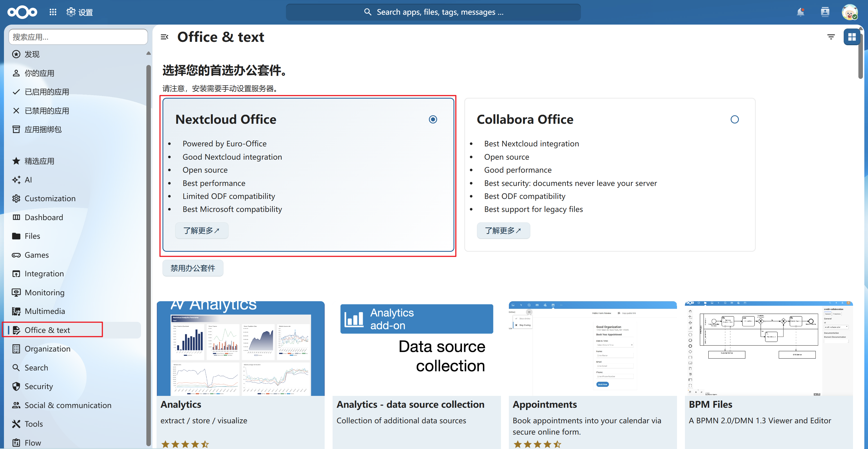This screenshot has width=868, height=449.
Task: Open the user avatar menu
Action: [x=850, y=12]
